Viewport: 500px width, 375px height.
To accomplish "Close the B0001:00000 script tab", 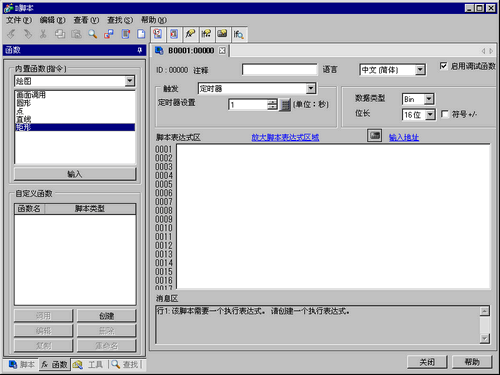I will pyautogui.click(x=222, y=51).
